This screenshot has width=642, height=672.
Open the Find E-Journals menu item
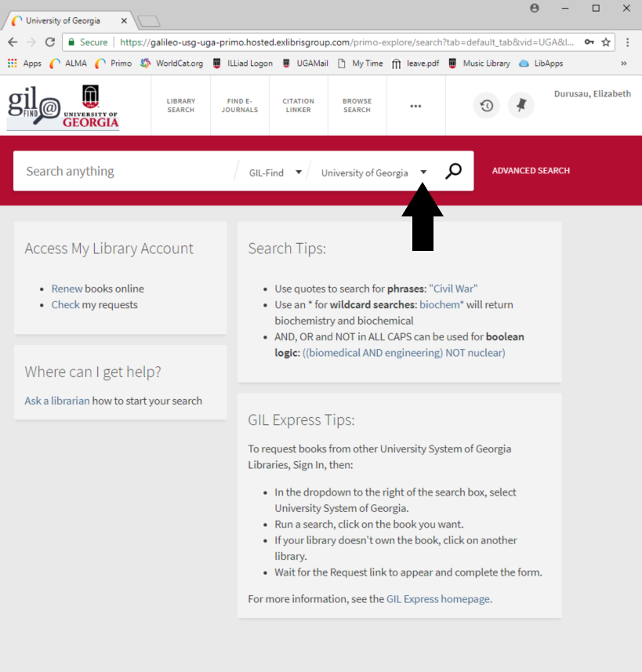(x=239, y=106)
